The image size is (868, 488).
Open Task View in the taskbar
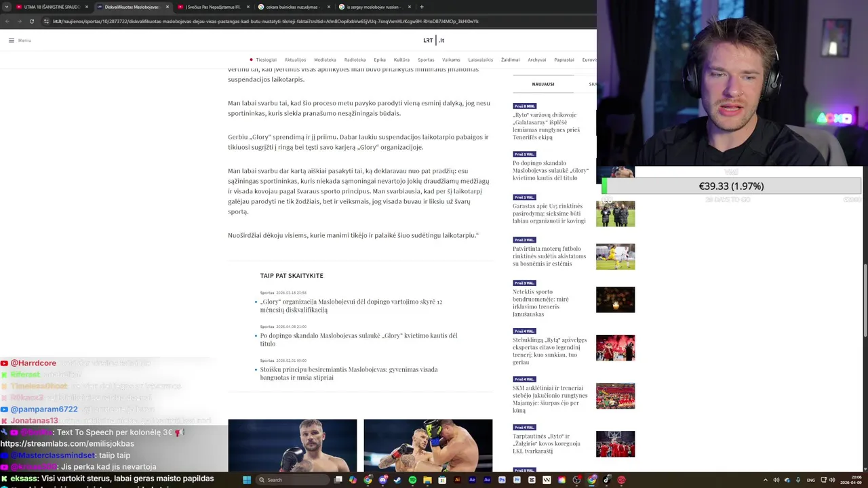pyautogui.click(x=338, y=480)
